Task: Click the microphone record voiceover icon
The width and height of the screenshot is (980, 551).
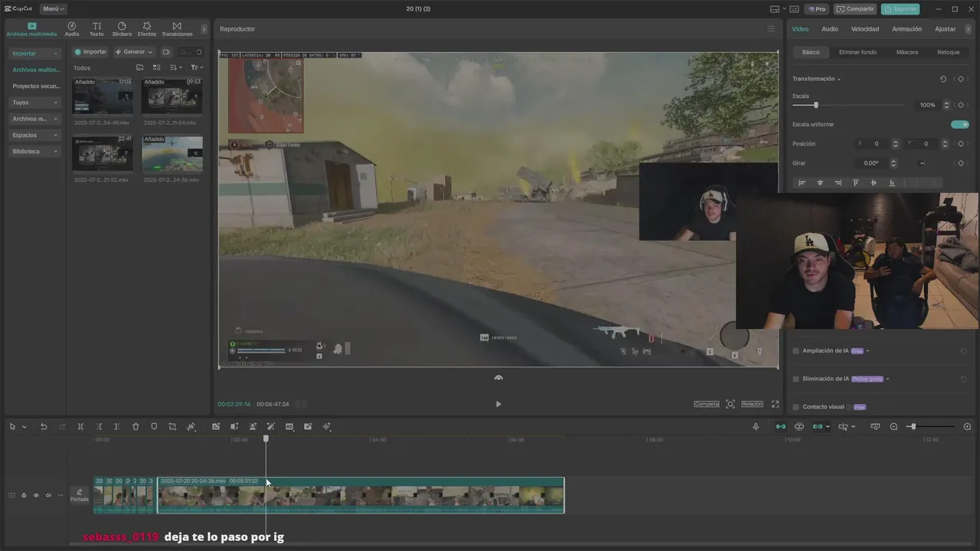Action: click(756, 426)
